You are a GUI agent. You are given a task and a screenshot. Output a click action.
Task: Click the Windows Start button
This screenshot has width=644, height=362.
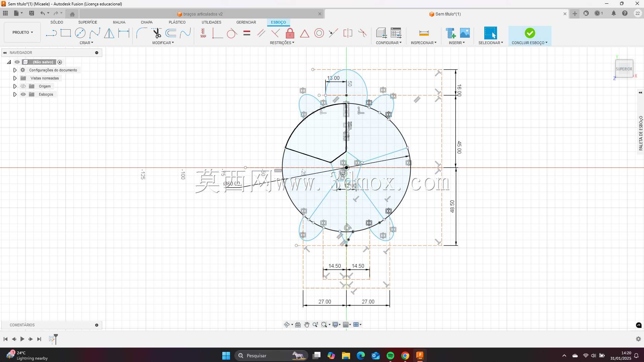point(226,356)
